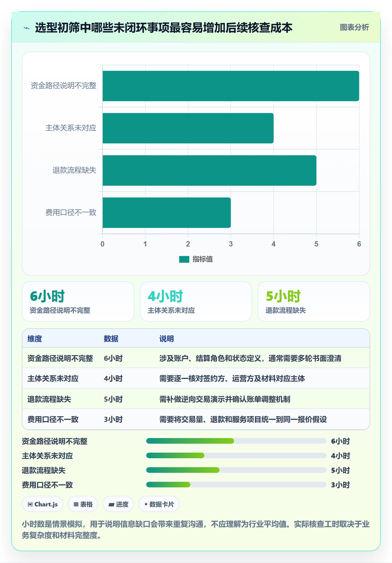Open the 6小时 data card
This screenshot has width=392, height=563.
coord(78,301)
